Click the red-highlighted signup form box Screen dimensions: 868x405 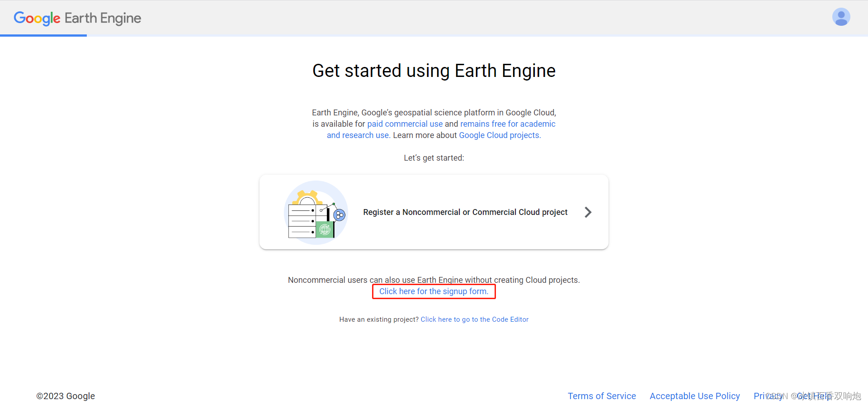(434, 291)
